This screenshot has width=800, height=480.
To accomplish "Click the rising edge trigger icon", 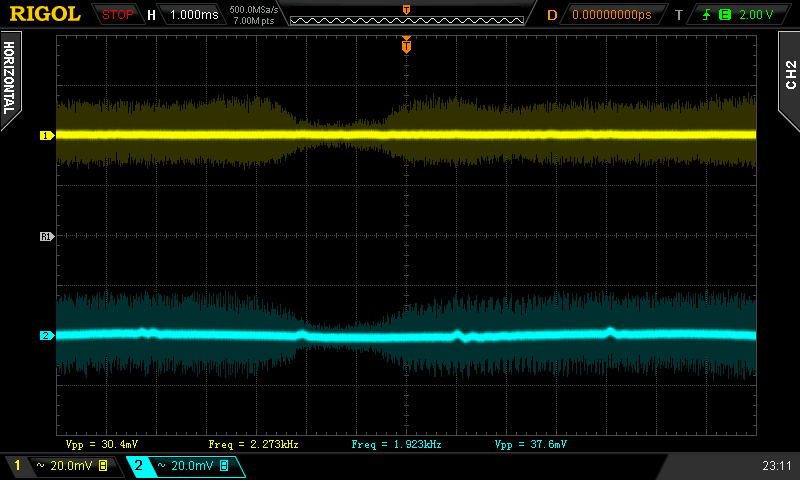I will 706,15.
